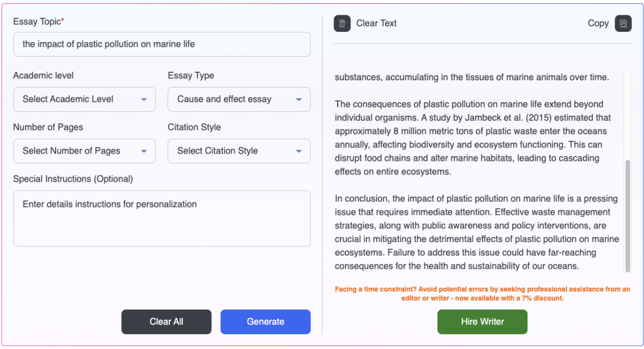Expand the Essay Type dropdown arrow
This screenshot has width=644, height=349.
click(x=298, y=99)
